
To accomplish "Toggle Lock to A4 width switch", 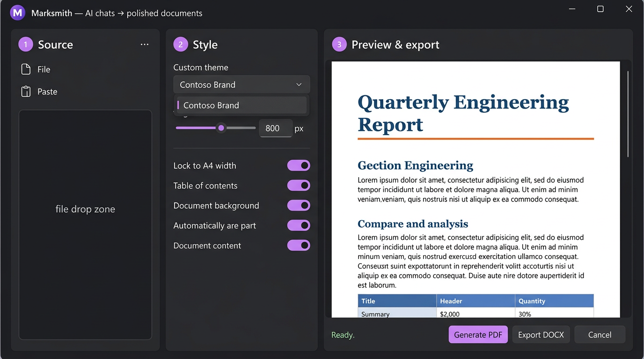I will coord(299,165).
